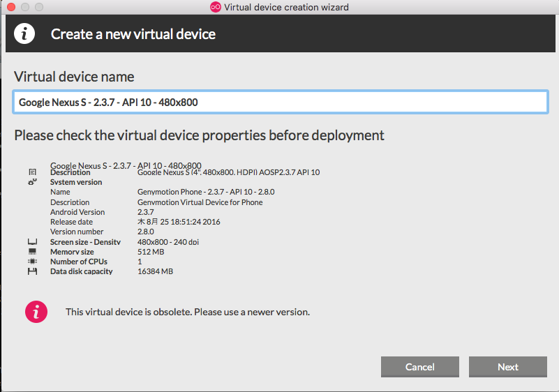Screen dimensions: 559x392
Task: Click the Cancel button
Action: 419,367
